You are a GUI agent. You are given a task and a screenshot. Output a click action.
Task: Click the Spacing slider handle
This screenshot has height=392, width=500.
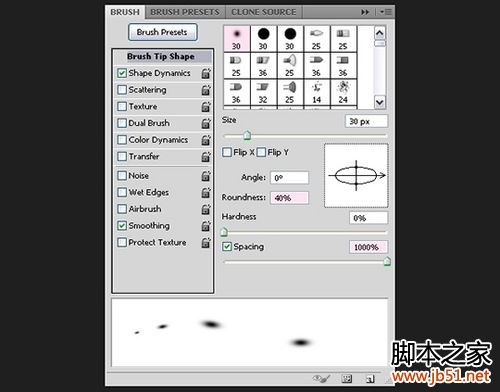(x=387, y=261)
